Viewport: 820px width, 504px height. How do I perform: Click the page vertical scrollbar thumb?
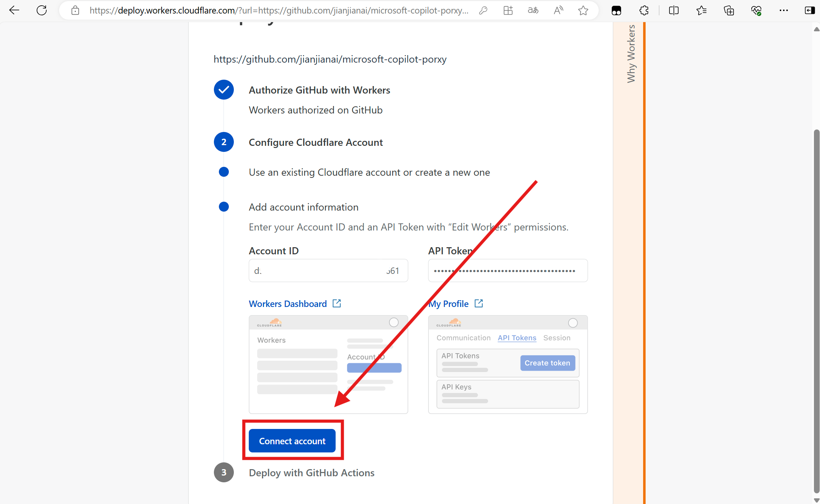[816, 309]
